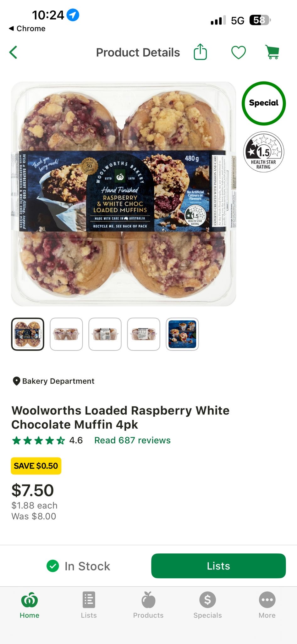Viewport: 297px width, 644px height.
Task: Tap the Special offer badge
Action: coord(264,103)
